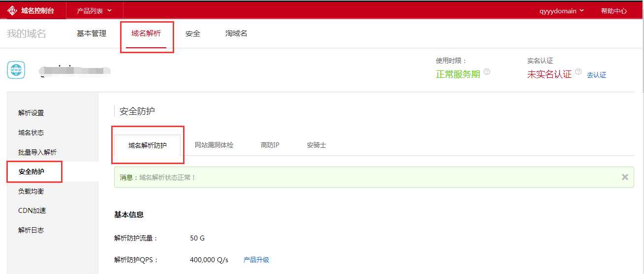The height and width of the screenshot is (274, 644).
Task: Click help icon next to 未实名认证
Action: point(578,72)
